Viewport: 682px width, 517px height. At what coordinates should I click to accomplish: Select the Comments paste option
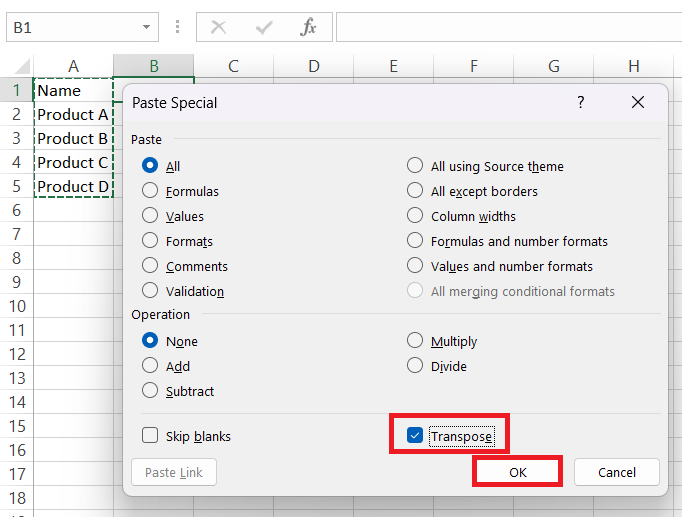[185, 266]
